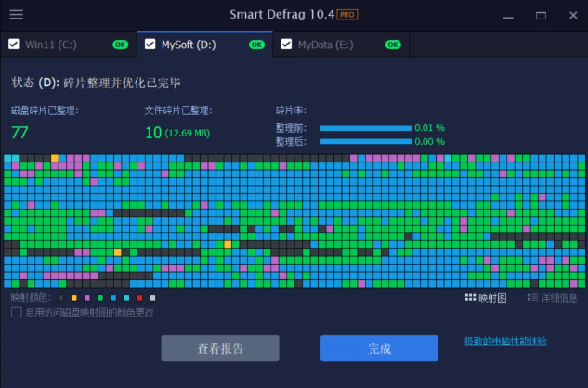The width and height of the screenshot is (588, 388).
Task: Click the 查看报告 button
Action: pyautogui.click(x=220, y=348)
